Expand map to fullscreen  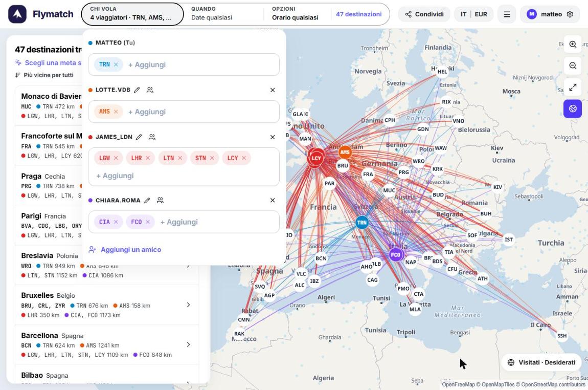pos(573,87)
